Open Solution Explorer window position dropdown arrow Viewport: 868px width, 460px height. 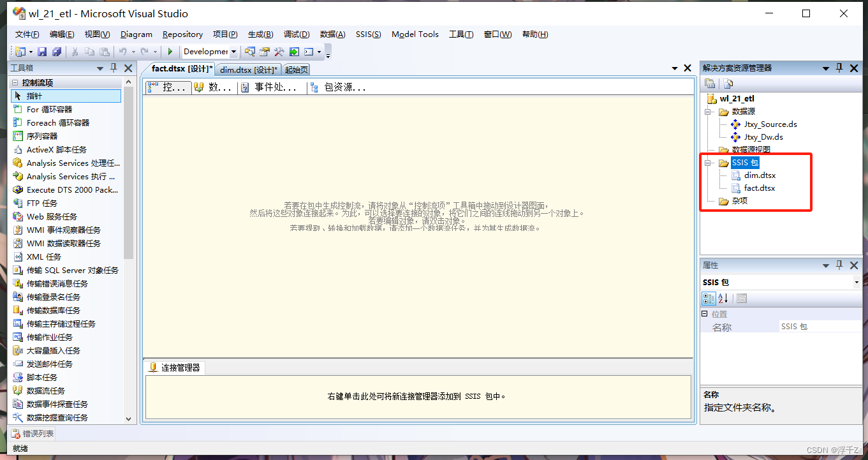[x=826, y=68]
